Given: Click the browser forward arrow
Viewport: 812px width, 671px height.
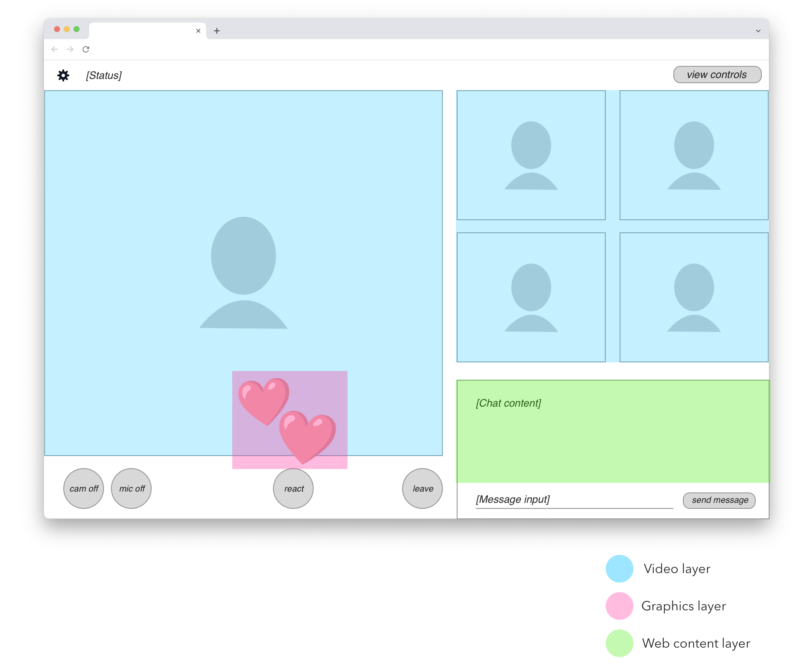Looking at the screenshot, I should (x=70, y=49).
